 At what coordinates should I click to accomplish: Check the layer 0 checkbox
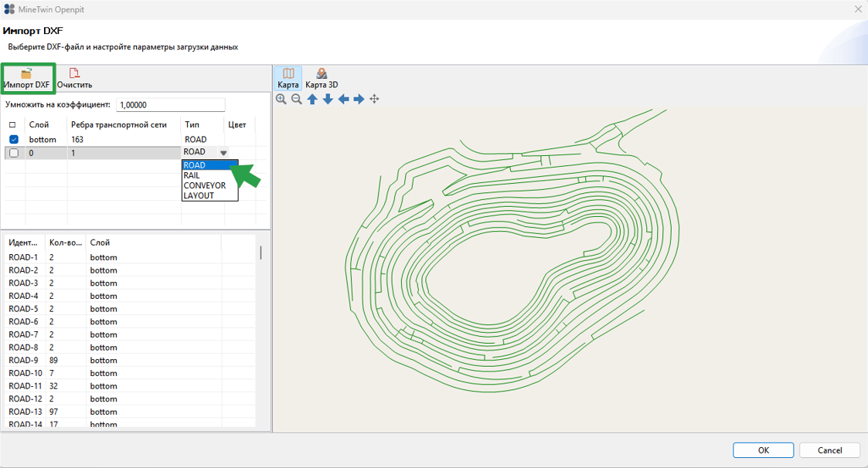point(14,153)
